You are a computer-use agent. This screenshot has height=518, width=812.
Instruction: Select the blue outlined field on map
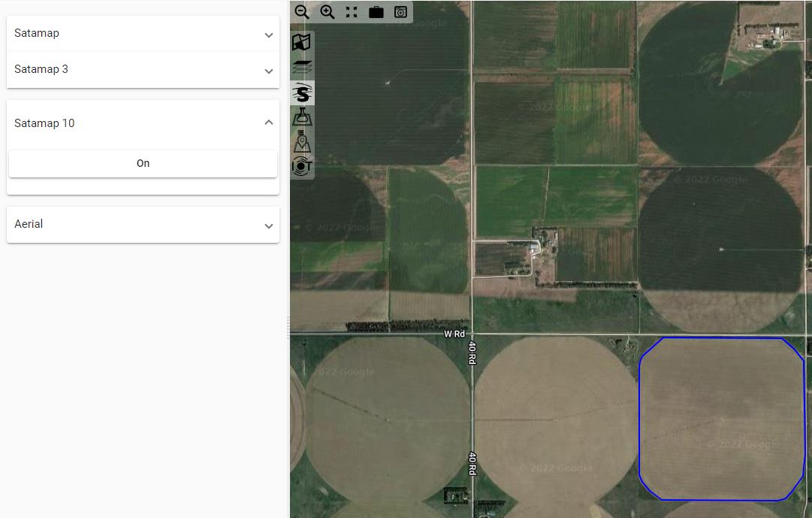pos(722,419)
